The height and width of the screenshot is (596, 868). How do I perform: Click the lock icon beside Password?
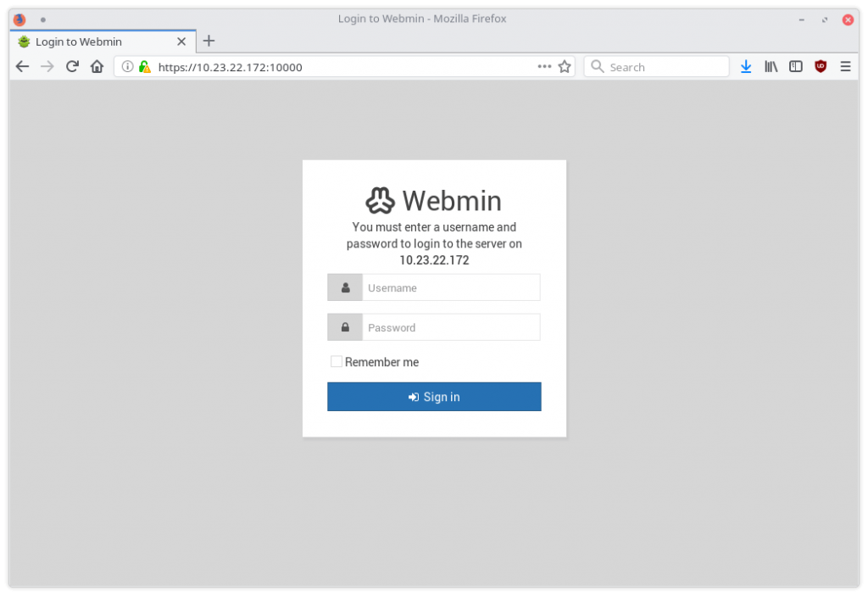point(345,327)
